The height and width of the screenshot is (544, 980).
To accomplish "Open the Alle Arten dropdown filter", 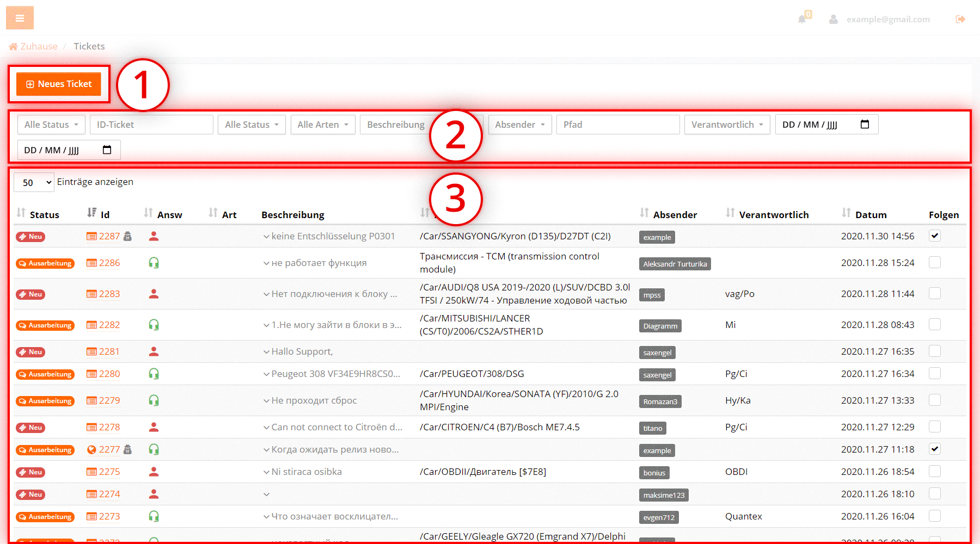I will pyautogui.click(x=323, y=125).
